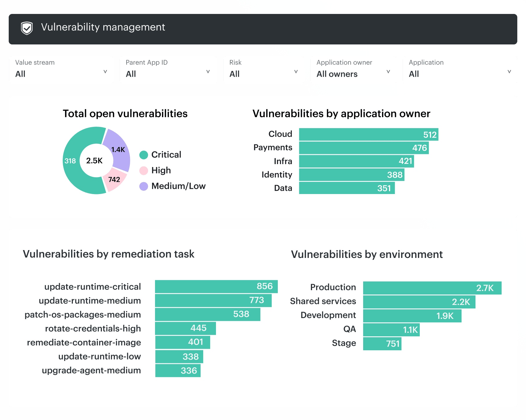The image size is (526, 420).
Task: Click the Total open vulnerabilities heading
Action: (x=125, y=114)
